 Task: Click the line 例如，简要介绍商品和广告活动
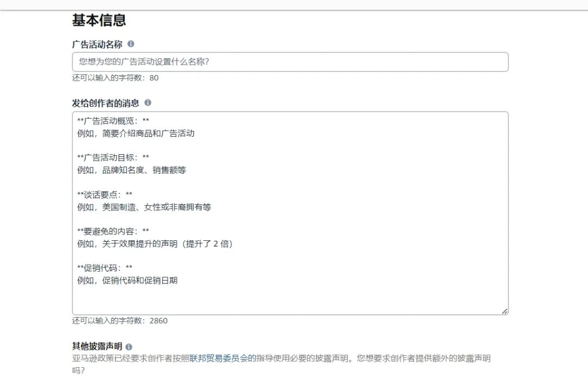tap(136, 133)
